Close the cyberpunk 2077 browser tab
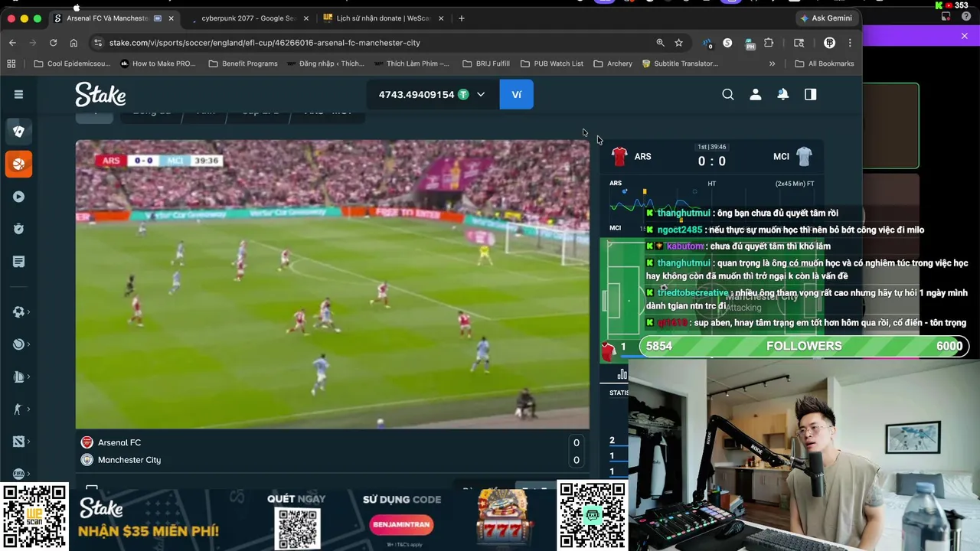Image resolution: width=980 pixels, height=551 pixels. pyautogui.click(x=306, y=18)
